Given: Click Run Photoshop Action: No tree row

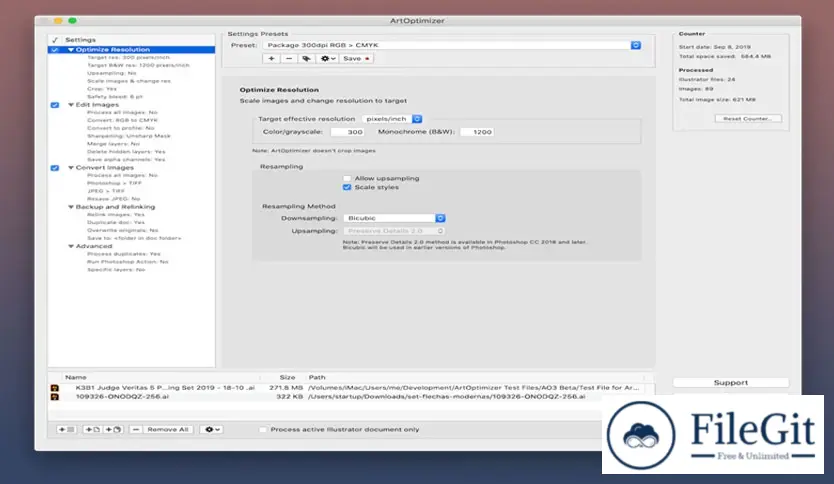Looking at the screenshot, I should [x=128, y=262].
